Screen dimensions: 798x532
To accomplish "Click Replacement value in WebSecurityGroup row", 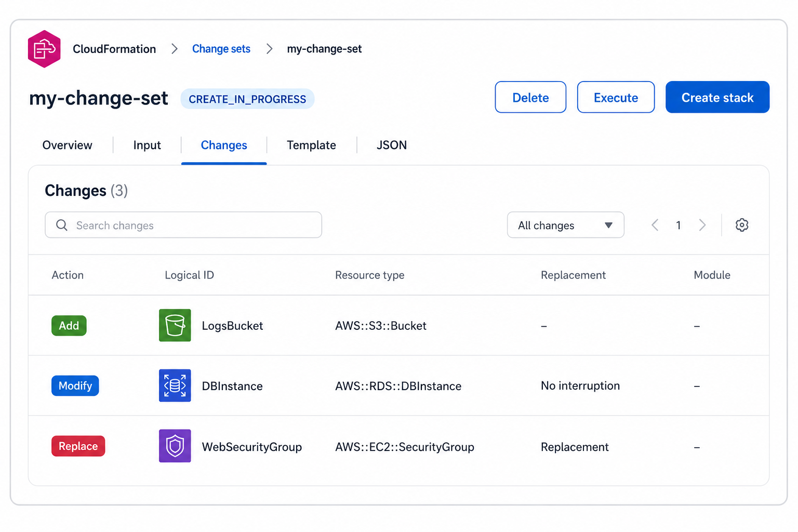I will tap(575, 447).
